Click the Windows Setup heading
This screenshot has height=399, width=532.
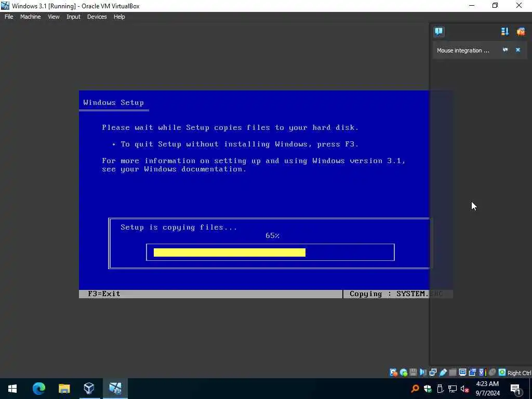pyautogui.click(x=113, y=102)
